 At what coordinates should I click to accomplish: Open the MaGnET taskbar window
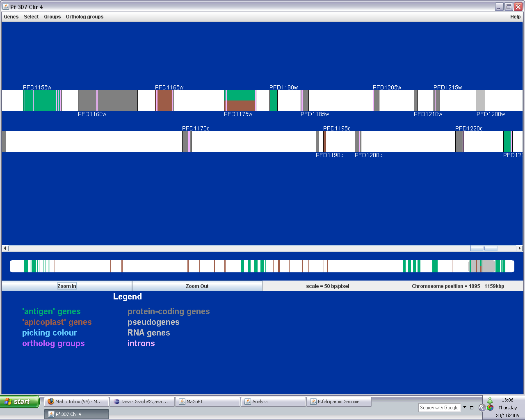click(207, 402)
